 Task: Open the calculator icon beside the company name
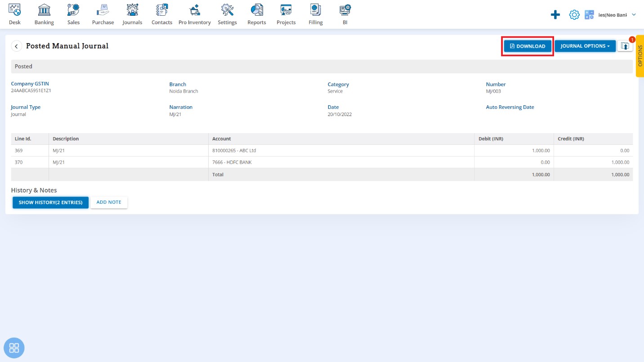(x=589, y=15)
